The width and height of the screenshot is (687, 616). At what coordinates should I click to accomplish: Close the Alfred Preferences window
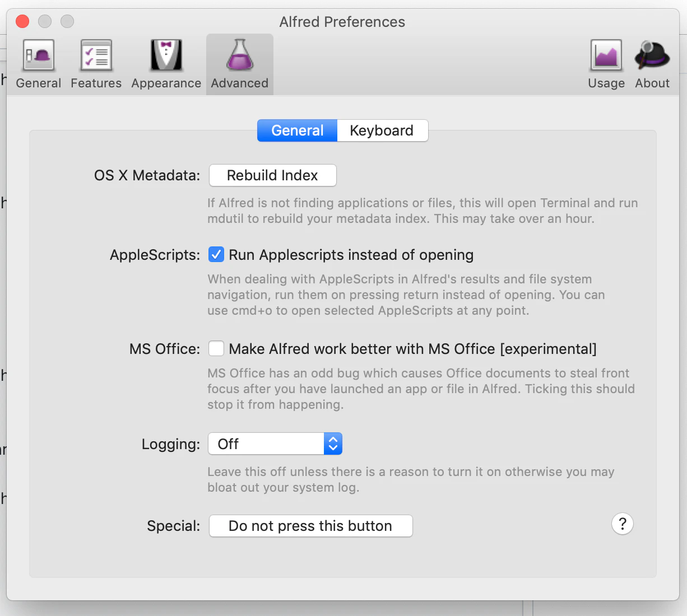tap(22, 21)
